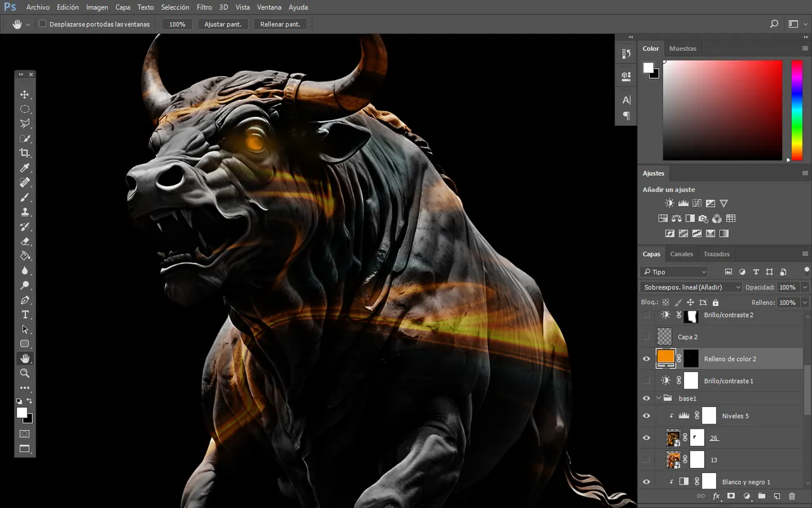812x508 pixels.
Task: Select the Quick Selection tool
Action: pos(25,138)
